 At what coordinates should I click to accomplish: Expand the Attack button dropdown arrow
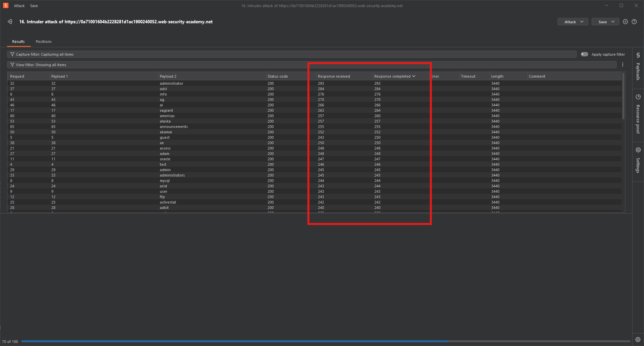[582, 22]
